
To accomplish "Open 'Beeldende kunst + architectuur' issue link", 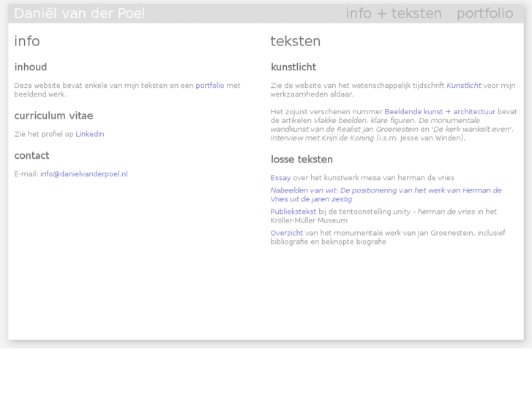I will click(440, 112).
